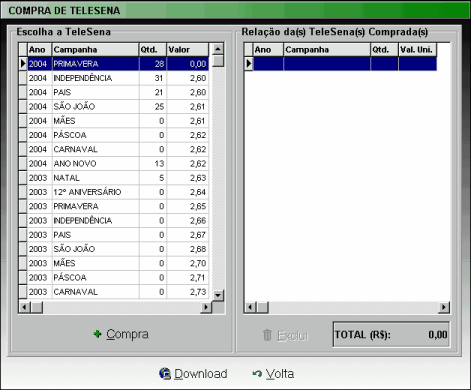Click the value 2,73 cell for CARNAVAL
The height and width of the screenshot is (390, 471).
point(188,292)
